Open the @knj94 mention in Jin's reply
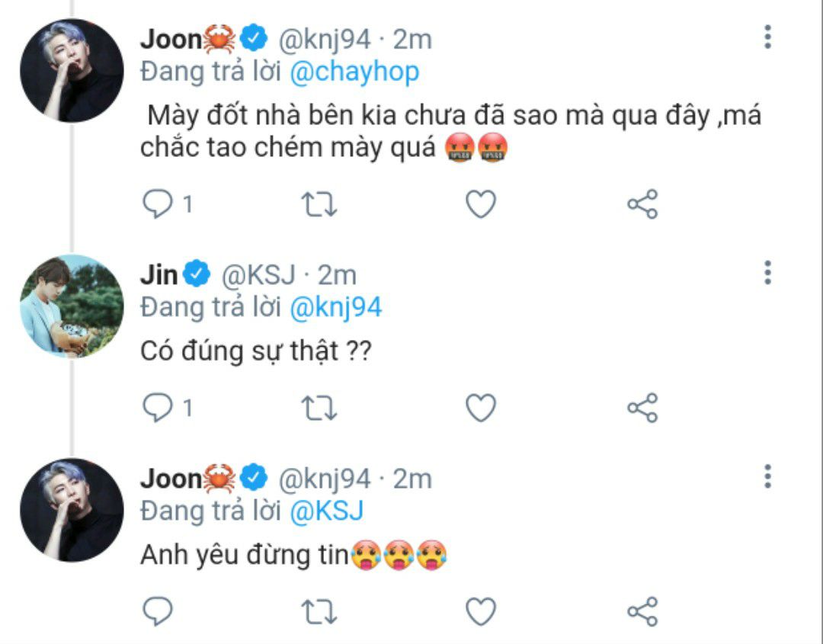Viewport: 823px width, 644px height. coord(335,308)
